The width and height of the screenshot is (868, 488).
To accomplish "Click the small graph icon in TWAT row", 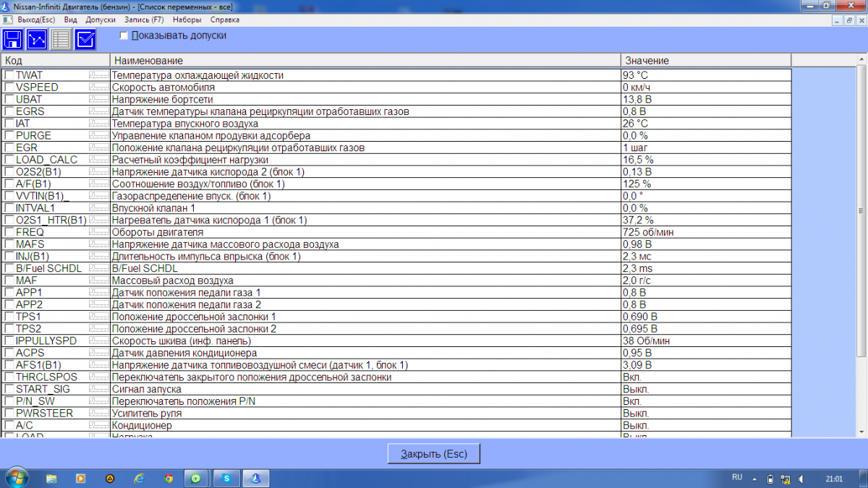I will coord(98,74).
